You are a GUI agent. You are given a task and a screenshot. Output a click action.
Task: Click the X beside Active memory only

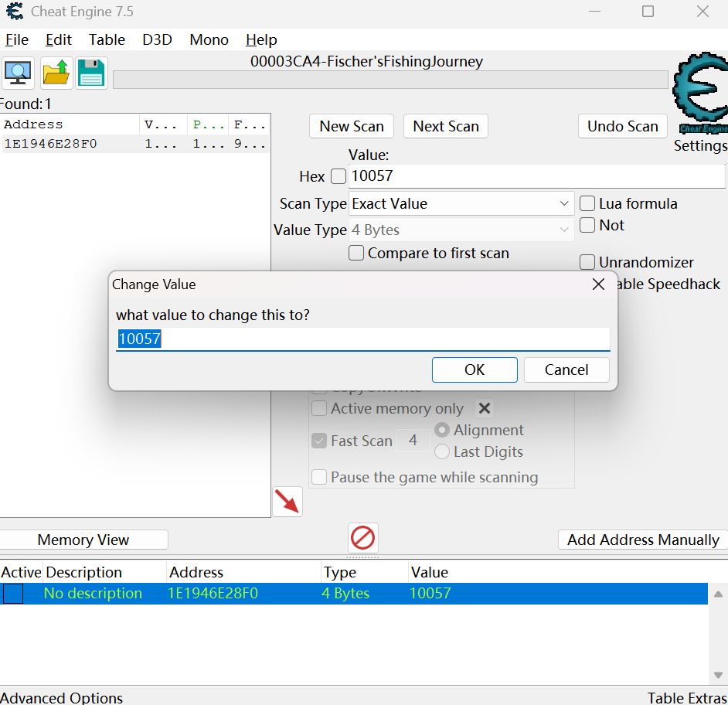[485, 408]
